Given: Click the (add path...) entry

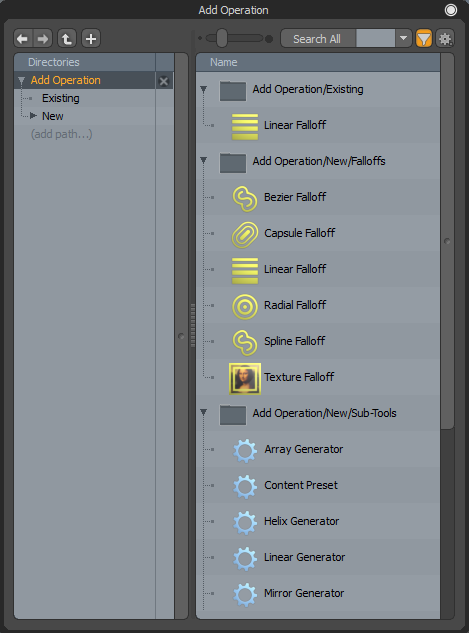Looking at the screenshot, I should [61, 134].
